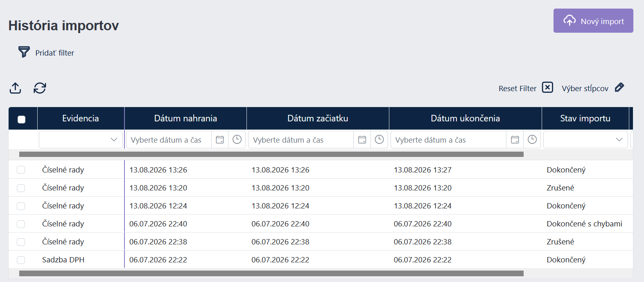
Task: Sort by Evidencia column header
Action: tap(81, 119)
